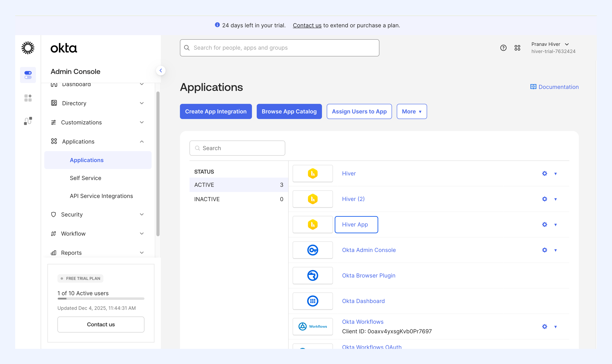Open the Workflows connector icon in left rail
Viewport: 612px width, 364px height.
pos(28,121)
